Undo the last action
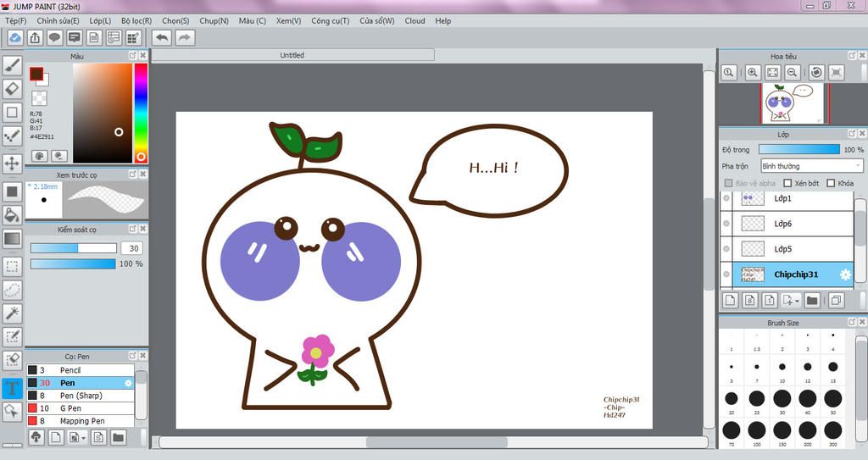This screenshot has height=460, width=868. [162, 37]
